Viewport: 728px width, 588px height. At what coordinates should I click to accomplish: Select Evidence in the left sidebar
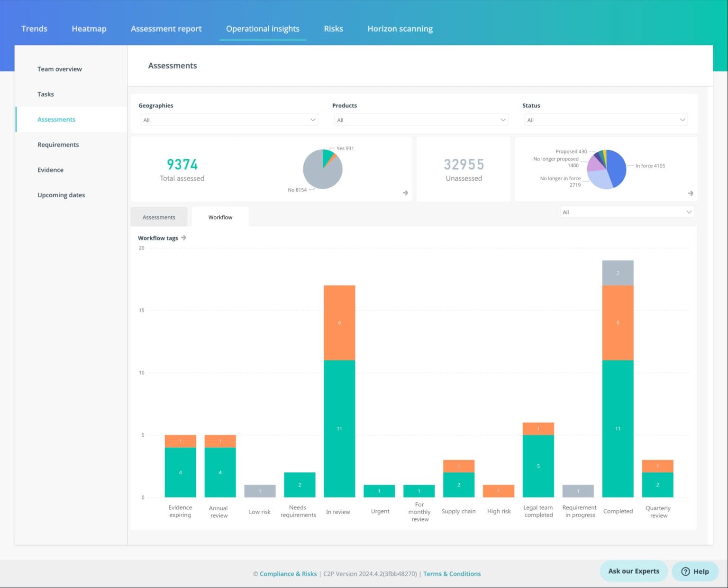[x=50, y=169]
